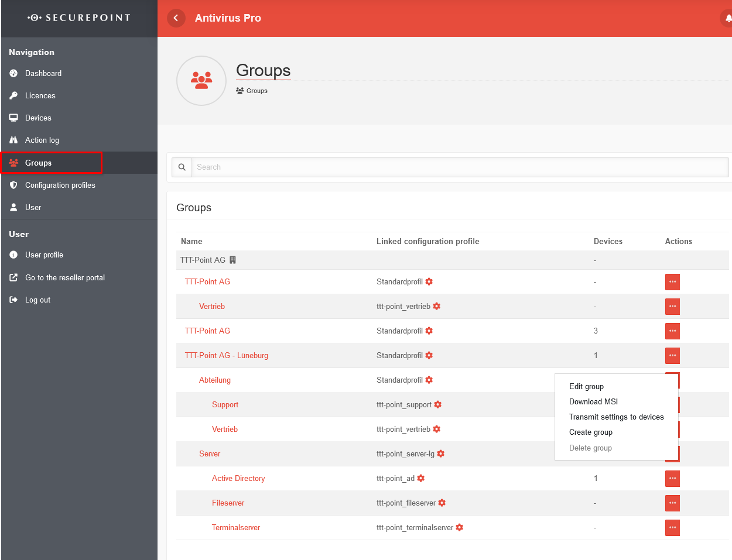Go to Dashboard in the sidebar
Viewport: 732px width, 560px height.
click(43, 73)
